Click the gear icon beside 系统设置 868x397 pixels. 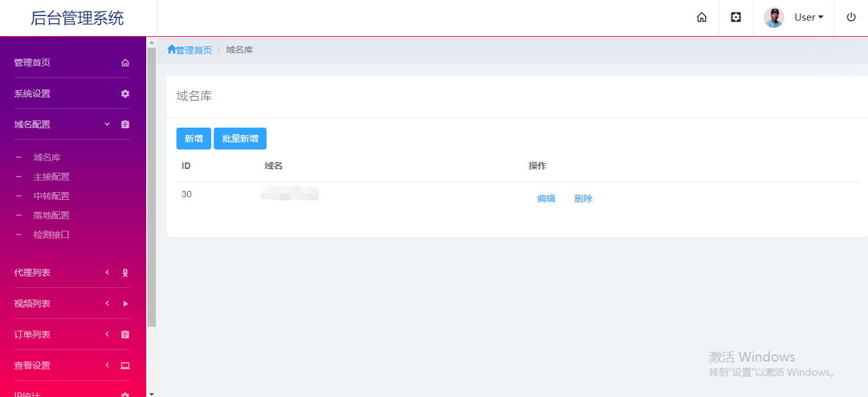click(126, 93)
